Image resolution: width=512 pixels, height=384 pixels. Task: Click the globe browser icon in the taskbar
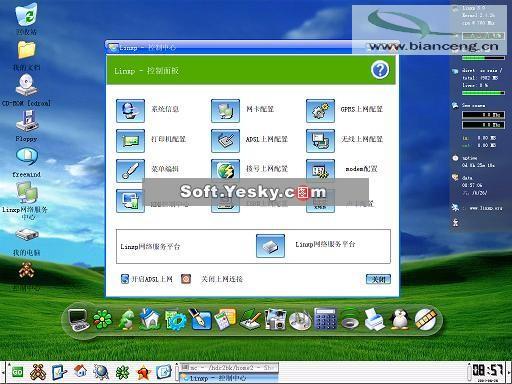point(101,372)
